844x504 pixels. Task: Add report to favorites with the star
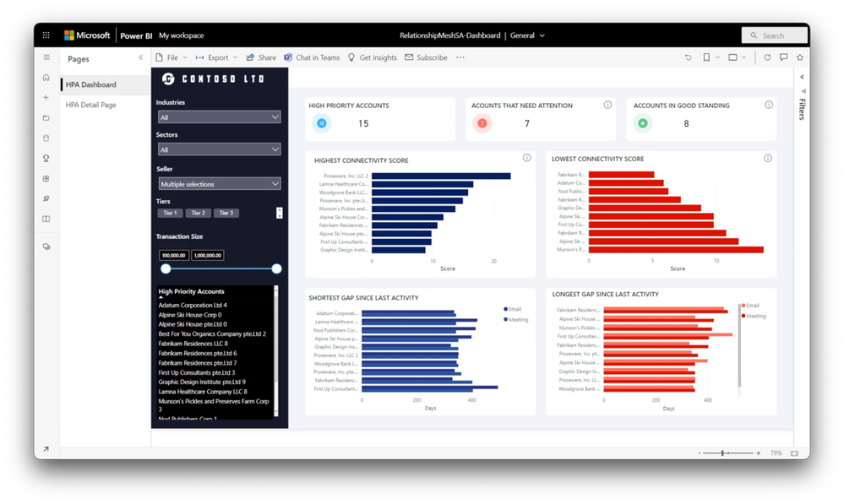coord(800,57)
